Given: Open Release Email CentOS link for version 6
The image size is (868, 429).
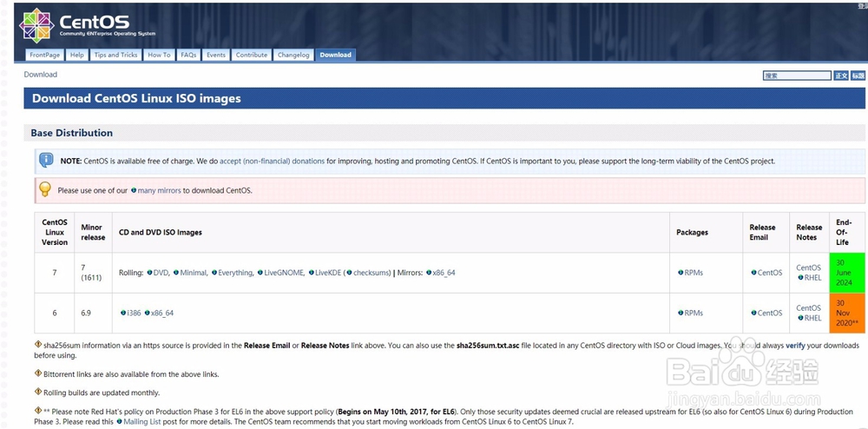Looking at the screenshot, I should [x=770, y=313].
